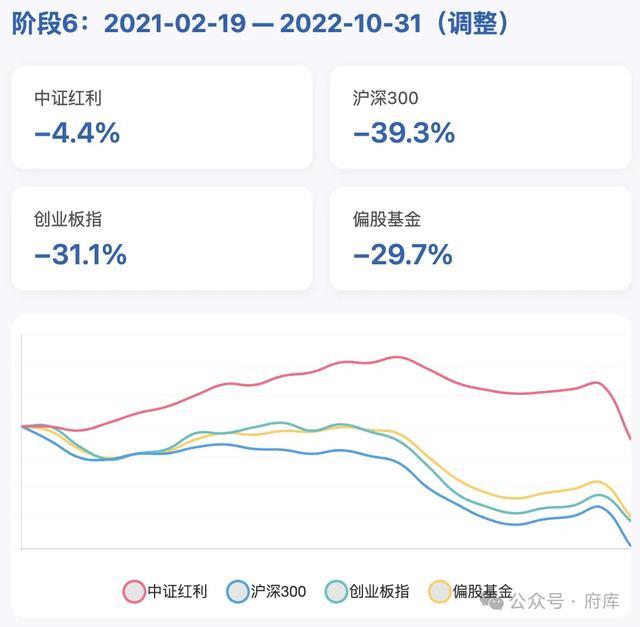The width and height of the screenshot is (640, 627).
Task: Toggle the 中证红利 series legend label
Action: pos(178,591)
